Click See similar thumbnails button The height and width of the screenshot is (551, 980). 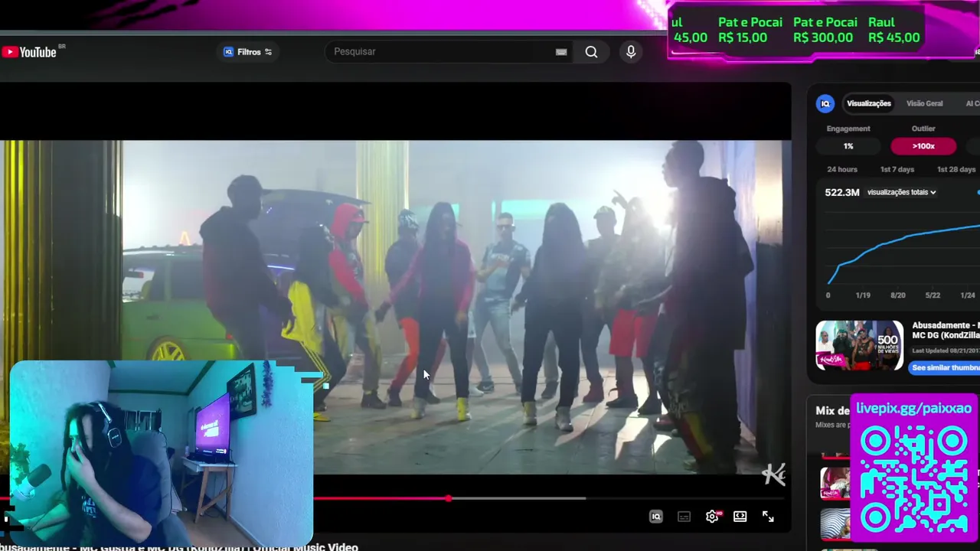(x=946, y=368)
